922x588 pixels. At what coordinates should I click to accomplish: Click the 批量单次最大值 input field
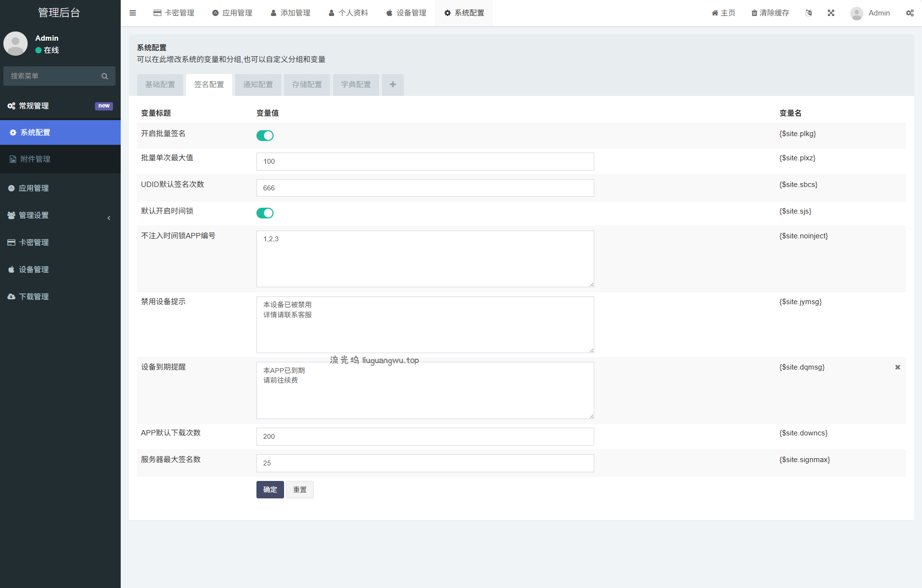click(425, 161)
